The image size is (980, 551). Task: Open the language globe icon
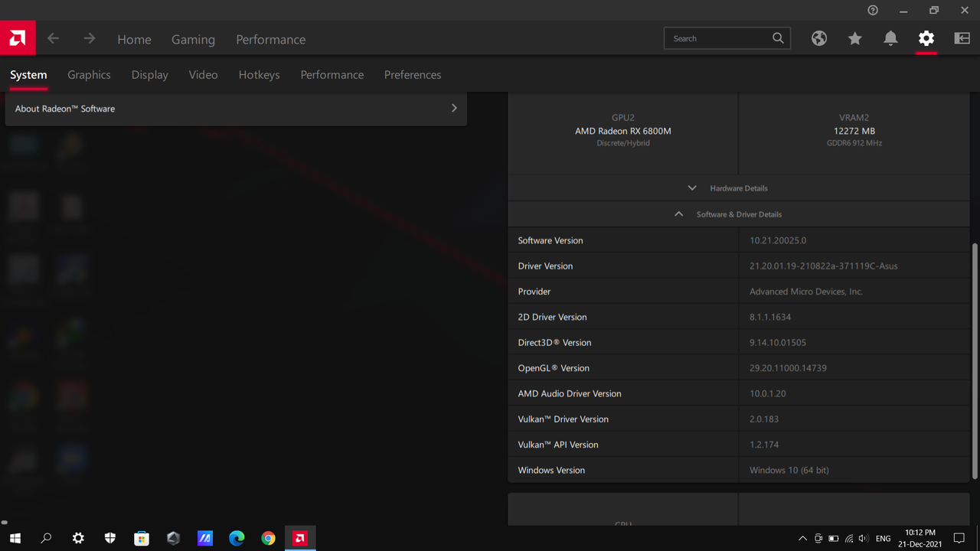coord(818,38)
